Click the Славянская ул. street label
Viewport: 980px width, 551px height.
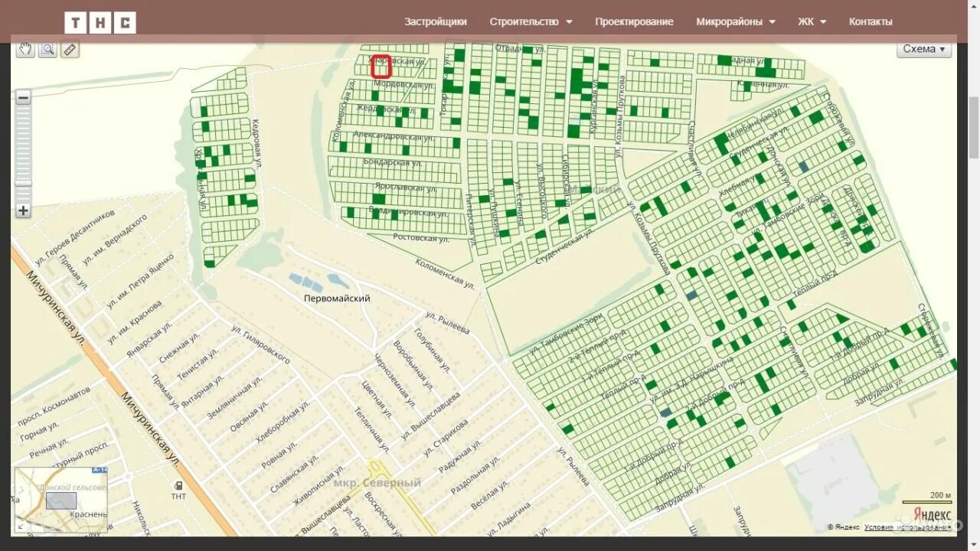[296, 474]
